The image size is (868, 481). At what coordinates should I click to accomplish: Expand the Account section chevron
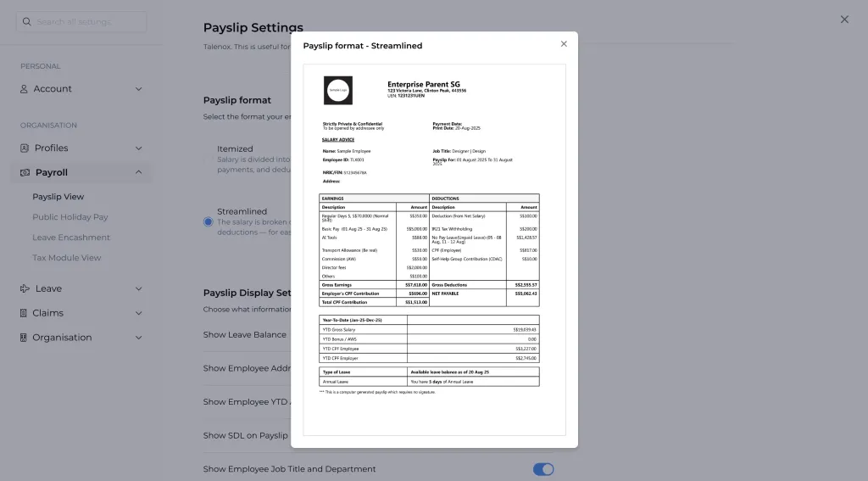pos(139,89)
